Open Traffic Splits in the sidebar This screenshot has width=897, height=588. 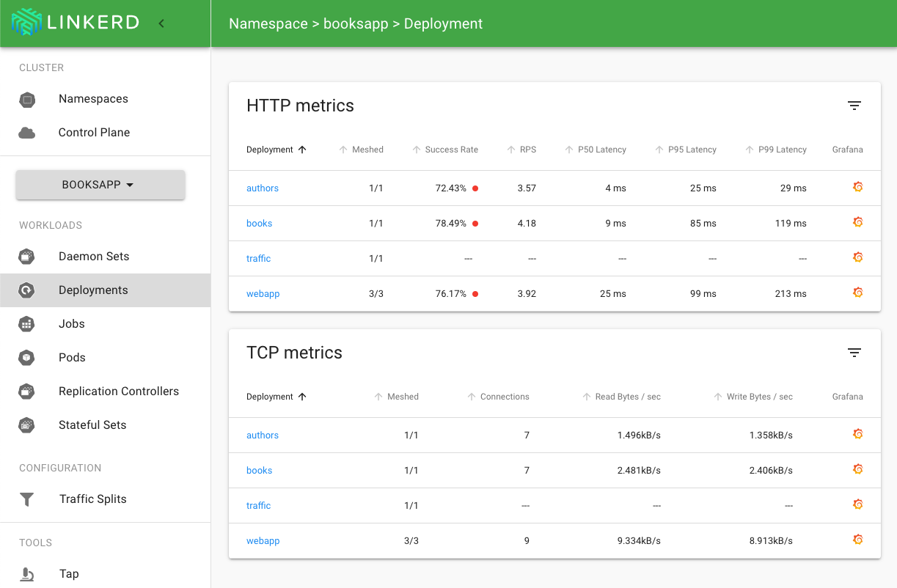(x=92, y=499)
